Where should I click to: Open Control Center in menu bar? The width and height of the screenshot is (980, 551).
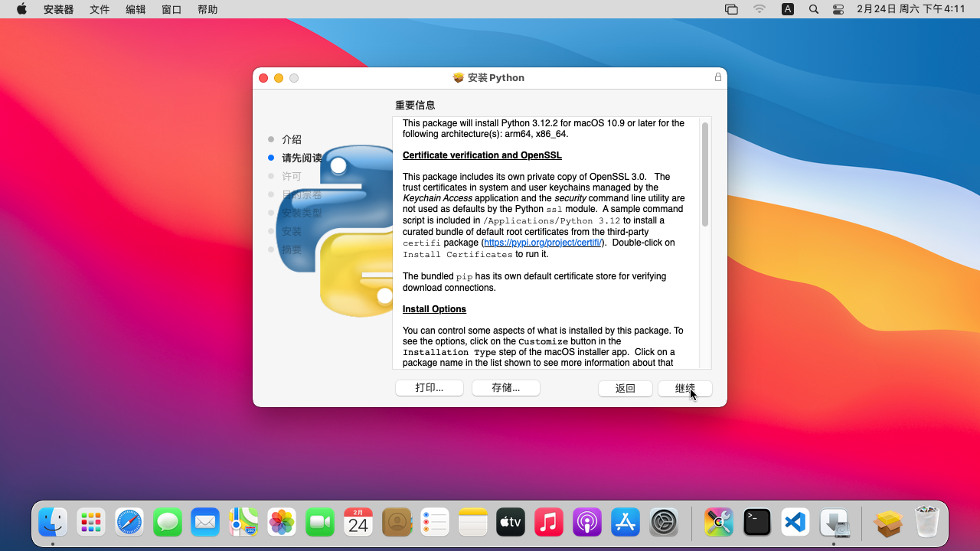click(x=838, y=9)
